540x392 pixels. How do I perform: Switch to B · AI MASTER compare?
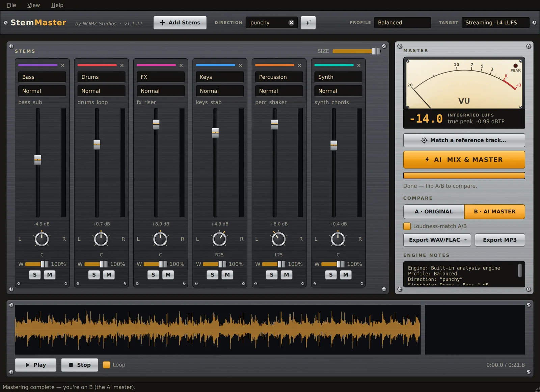494,212
